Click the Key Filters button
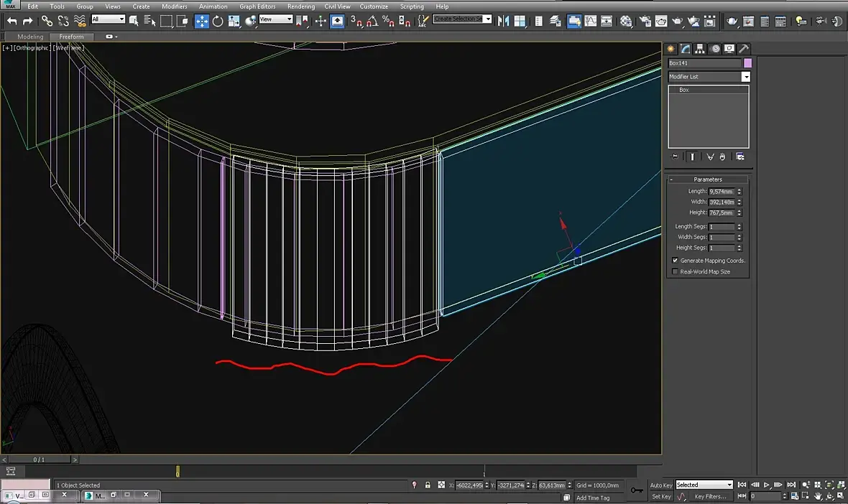Screen dimensions: 848x504 [x=709, y=496]
